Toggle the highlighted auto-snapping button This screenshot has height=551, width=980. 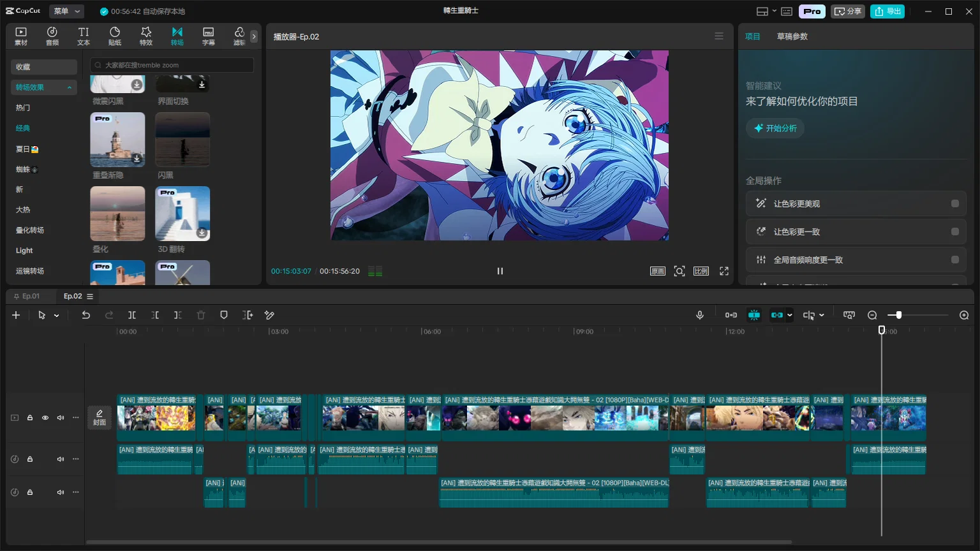coord(754,315)
